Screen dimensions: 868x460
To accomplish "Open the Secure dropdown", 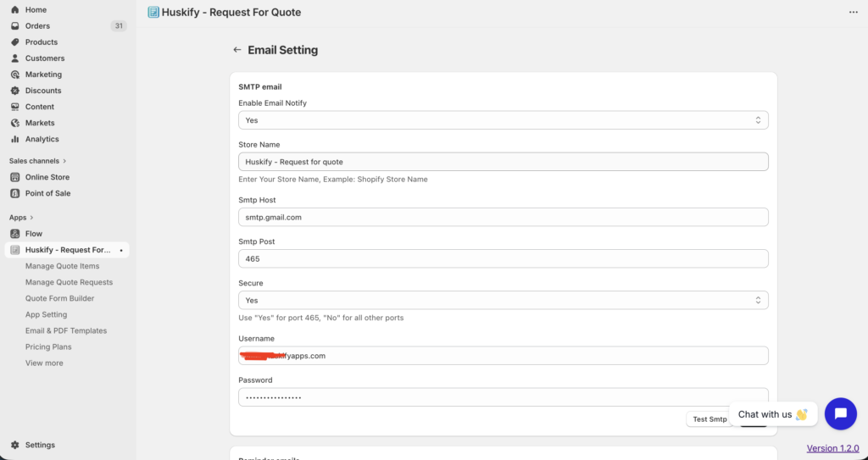I will click(503, 300).
